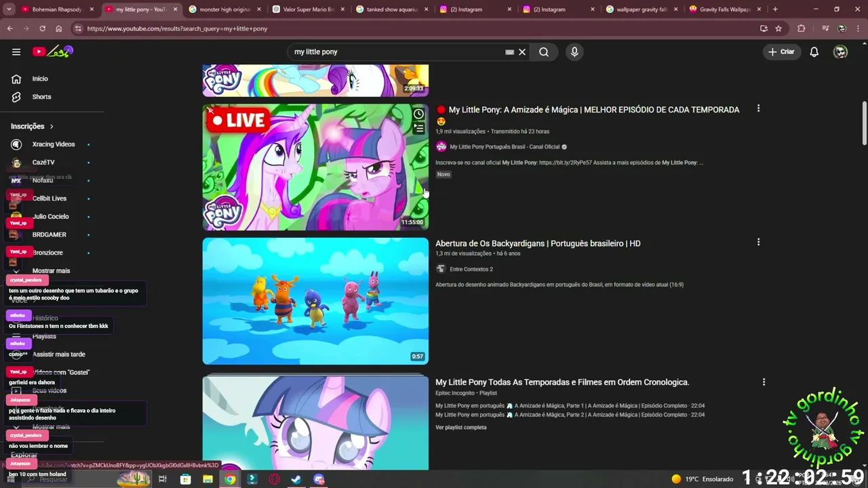Open BRDGAMER subscription channel
This screenshot has width=868, height=488.
pos(49,235)
